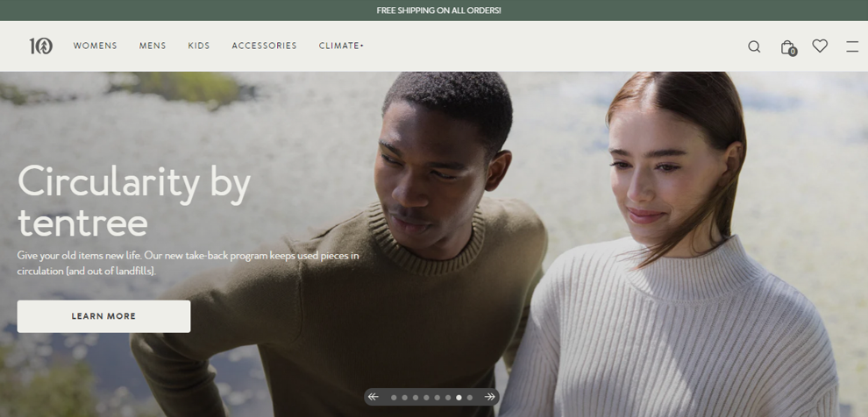868x417 pixels.
Task: Open the shopping bag cart
Action: click(x=787, y=47)
